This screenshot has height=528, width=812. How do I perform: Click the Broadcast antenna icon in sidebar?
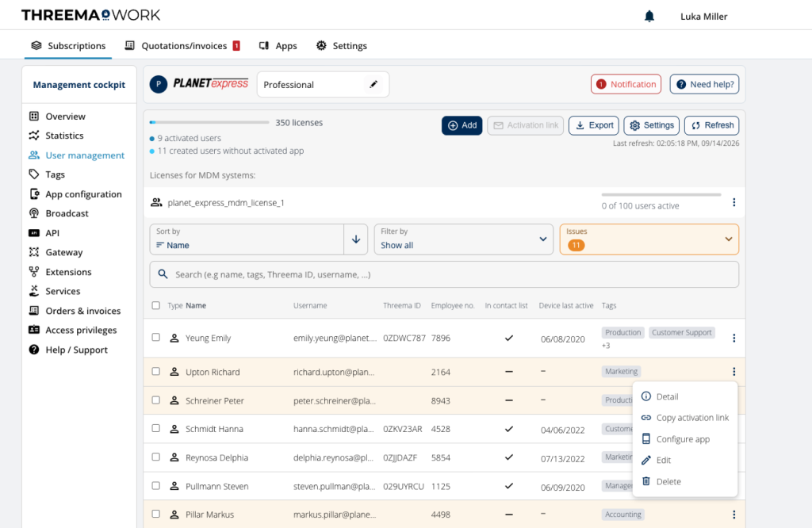tap(34, 213)
